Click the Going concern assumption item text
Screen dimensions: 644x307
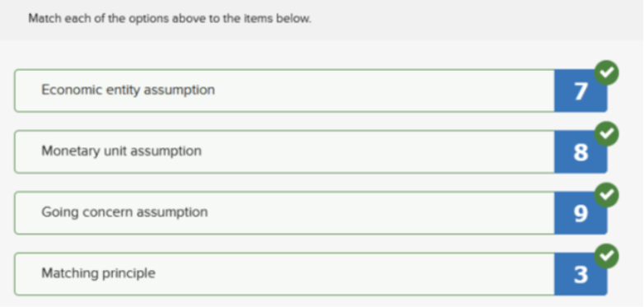124,212
